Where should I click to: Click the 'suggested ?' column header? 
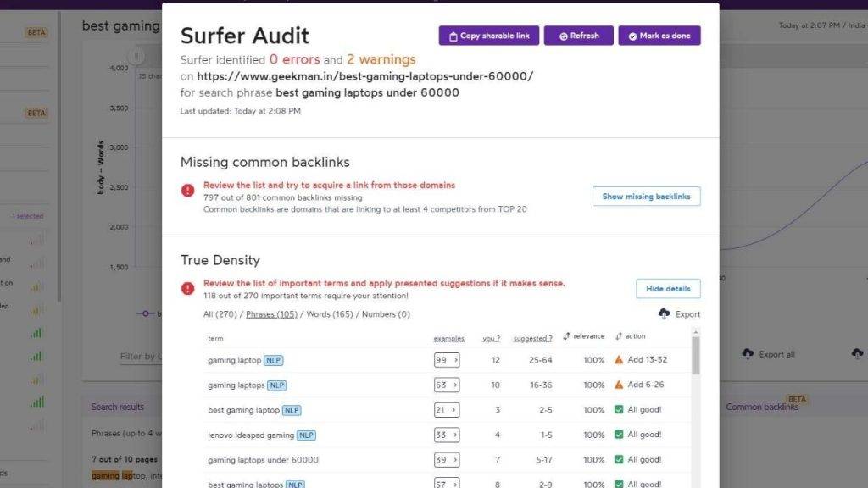click(532, 339)
